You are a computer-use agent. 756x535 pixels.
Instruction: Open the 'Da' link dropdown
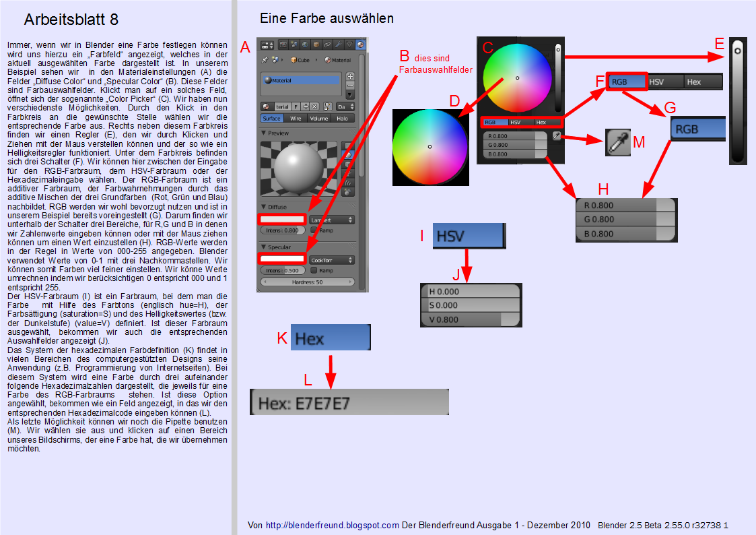coord(345,106)
